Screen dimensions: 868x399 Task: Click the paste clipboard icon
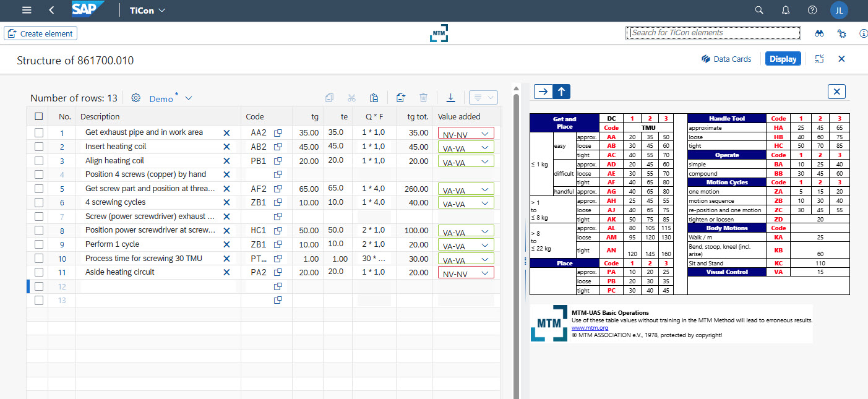(x=374, y=98)
